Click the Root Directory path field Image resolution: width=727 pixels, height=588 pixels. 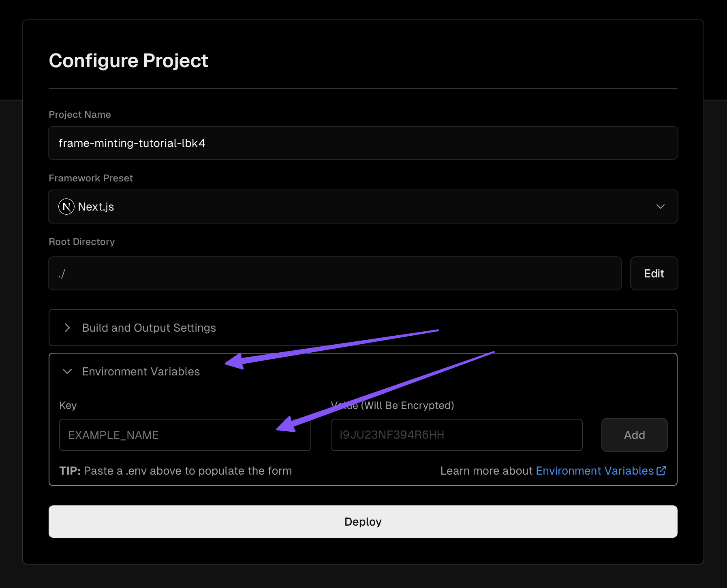[x=334, y=273]
